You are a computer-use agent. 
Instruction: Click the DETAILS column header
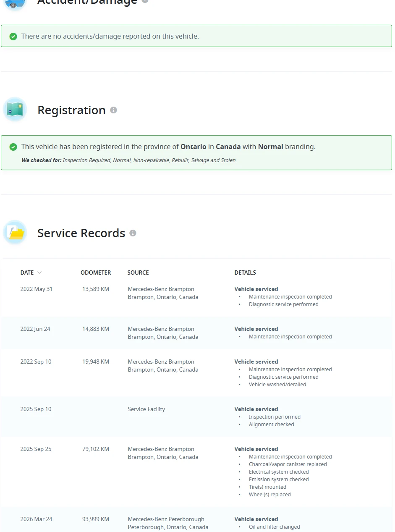(245, 273)
